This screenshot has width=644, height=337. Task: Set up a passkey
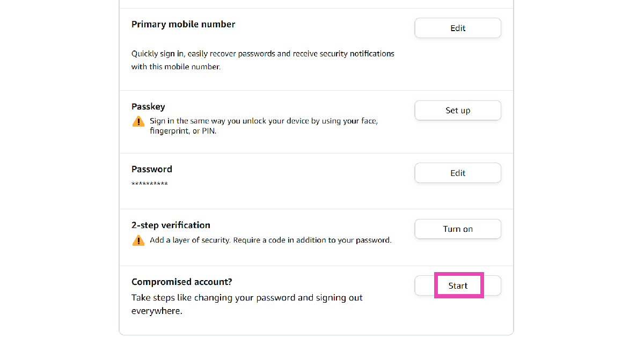point(458,111)
